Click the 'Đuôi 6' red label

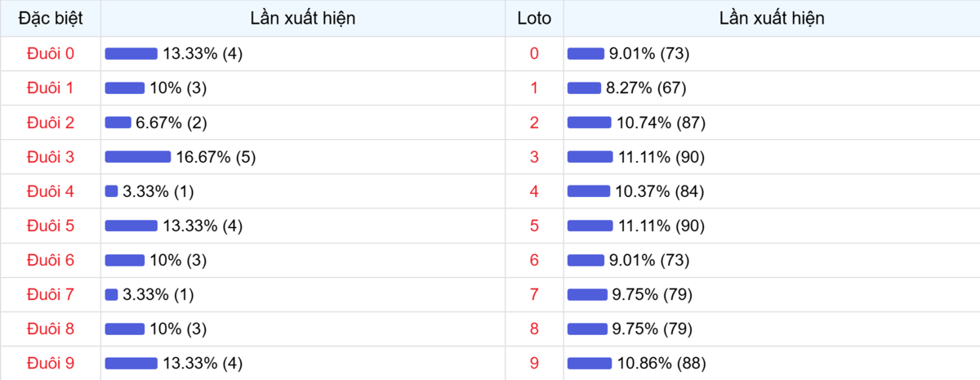pos(51,260)
